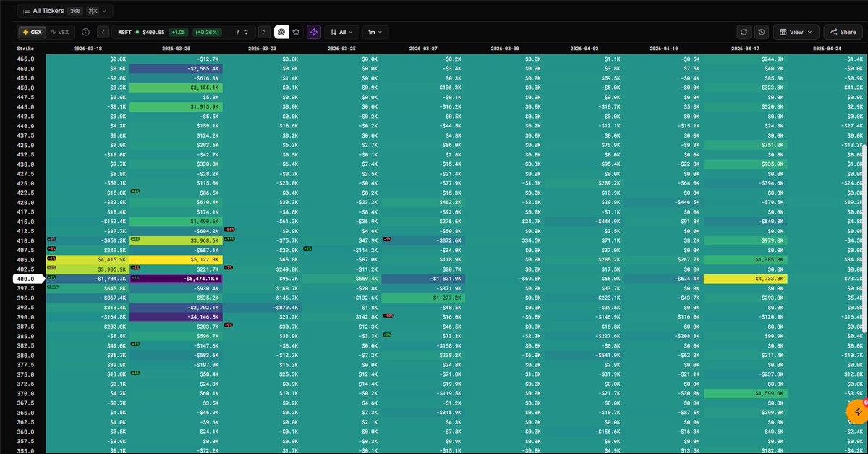Image resolution: width=868 pixels, height=454 pixels.
Task: Click the $935.9K cell
Action: pyautogui.click(x=746, y=164)
